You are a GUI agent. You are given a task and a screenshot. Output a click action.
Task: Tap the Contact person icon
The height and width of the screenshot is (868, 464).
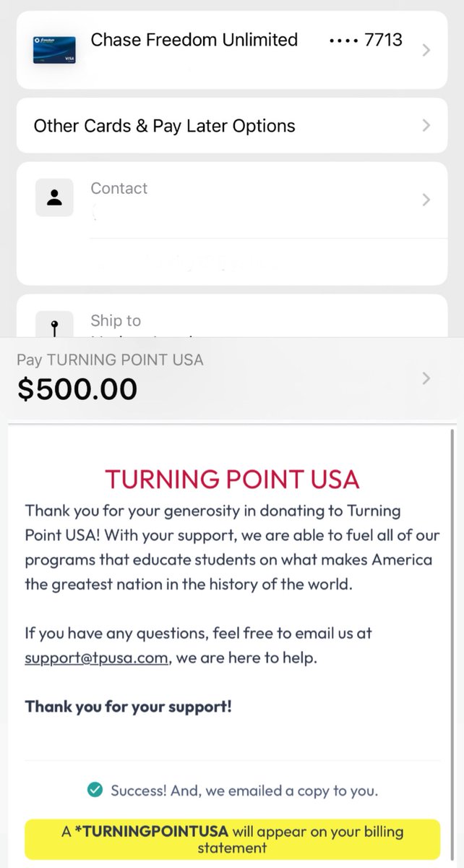tap(54, 197)
